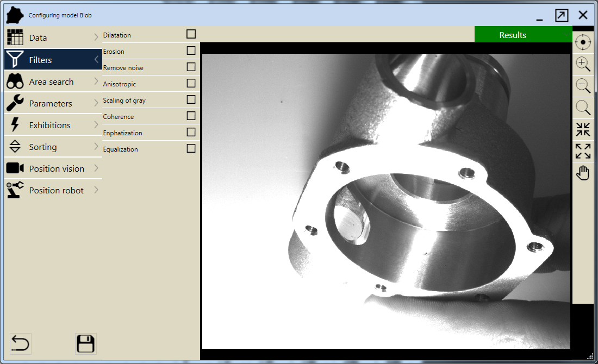The width and height of the screenshot is (598, 364).
Task: Open the Exhibitions menu item
Action: [x=53, y=124]
